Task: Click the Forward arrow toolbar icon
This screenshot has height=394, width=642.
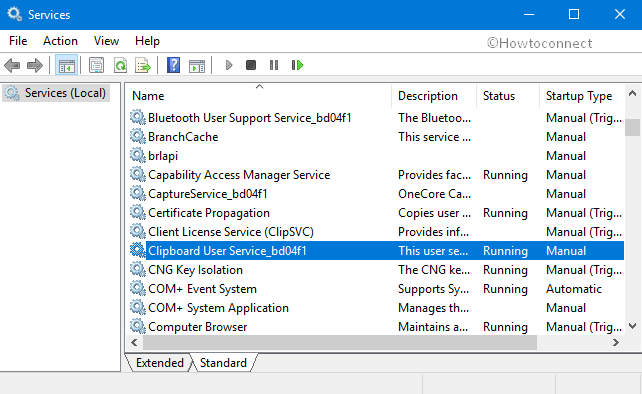Action: [x=35, y=65]
